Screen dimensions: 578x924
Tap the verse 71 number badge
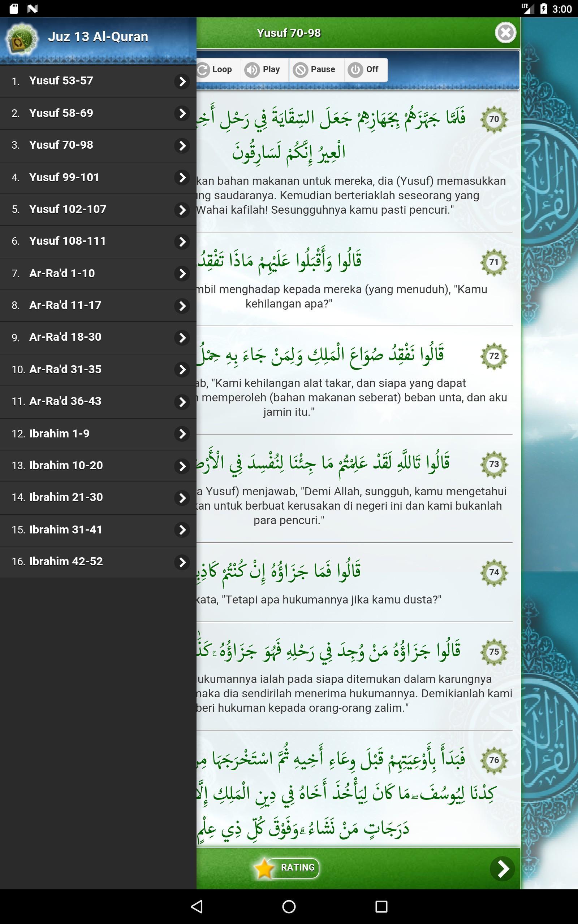[494, 262]
